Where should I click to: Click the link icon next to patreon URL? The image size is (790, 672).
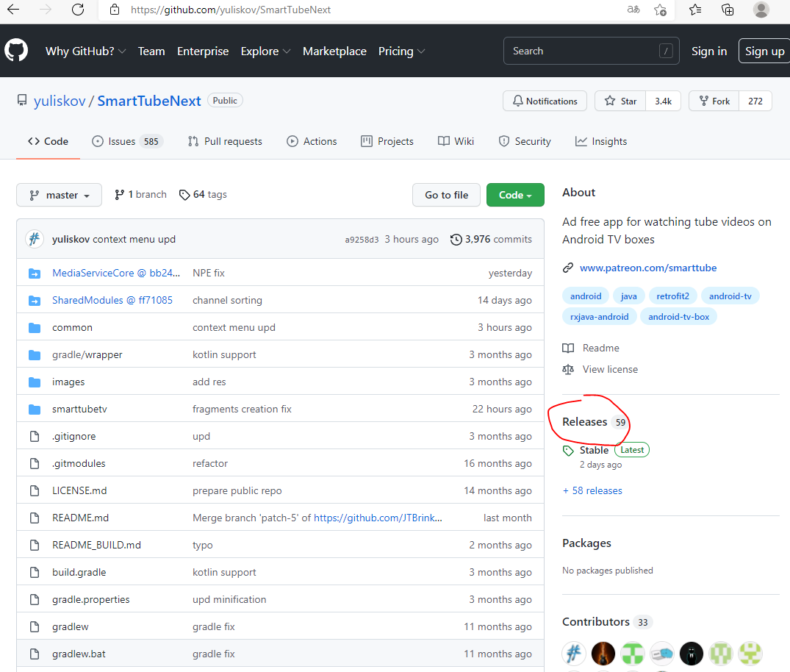click(x=568, y=268)
